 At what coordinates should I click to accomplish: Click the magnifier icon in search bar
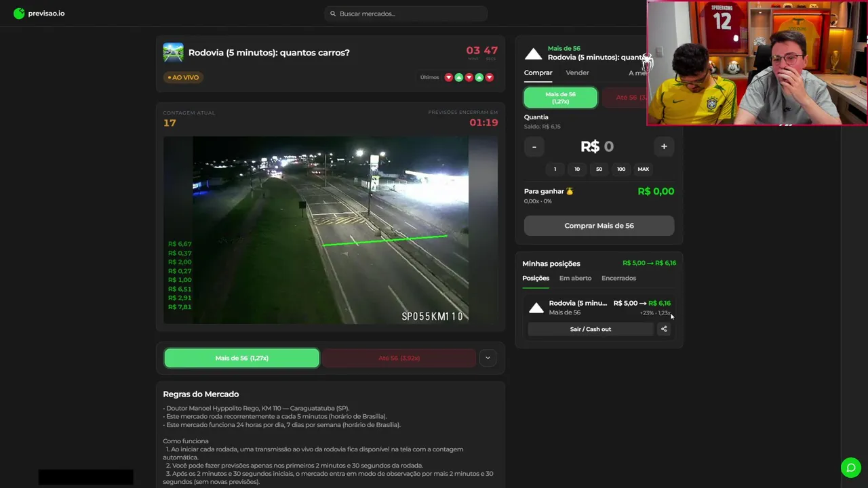[x=333, y=14]
